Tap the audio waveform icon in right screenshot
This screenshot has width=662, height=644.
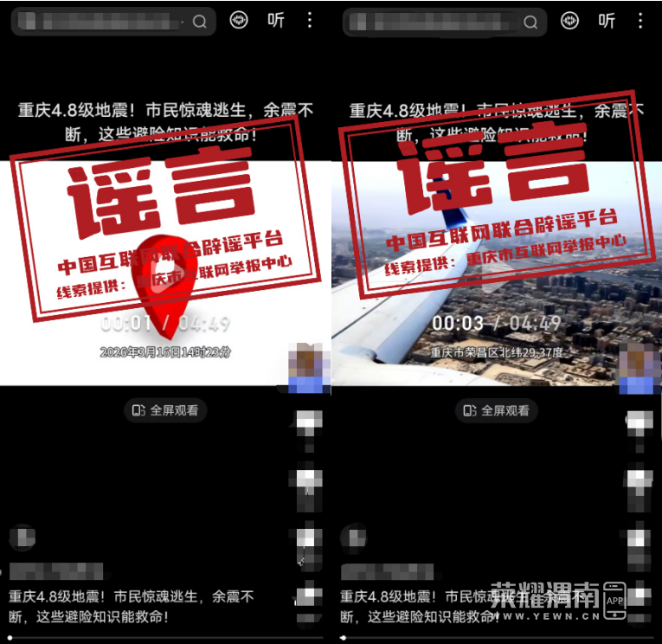coord(569,21)
